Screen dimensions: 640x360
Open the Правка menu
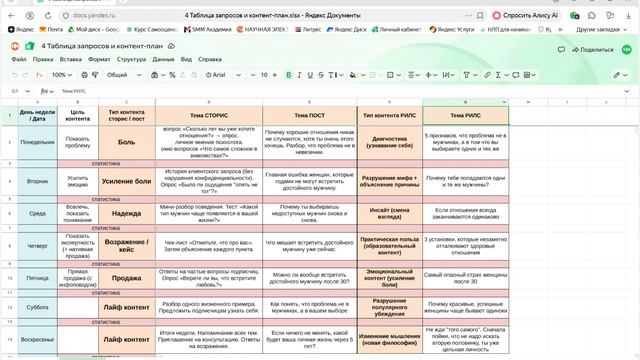(43, 60)
